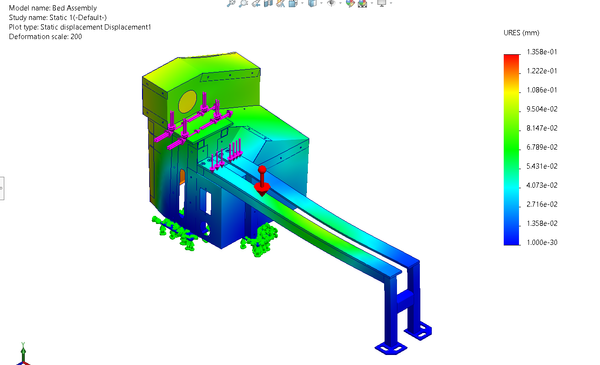This screenshot has width=600, height=365.
Task: Click the coordinate triad in the bottom-left corner
Action: click(23, 354)
